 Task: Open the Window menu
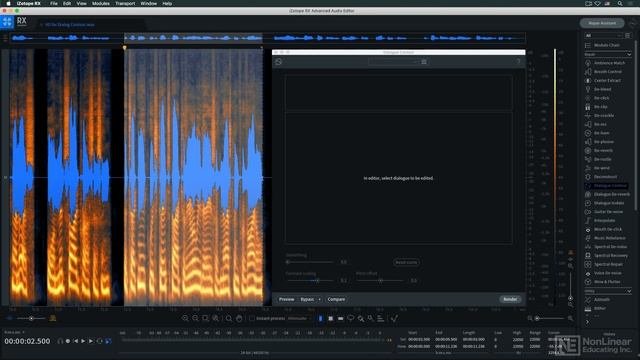tap(149, 3)
